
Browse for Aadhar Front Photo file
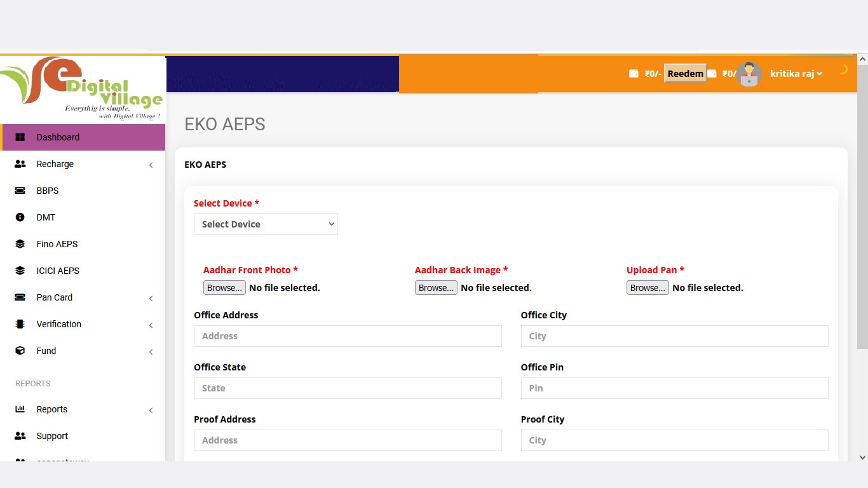[x=224, y=288]
